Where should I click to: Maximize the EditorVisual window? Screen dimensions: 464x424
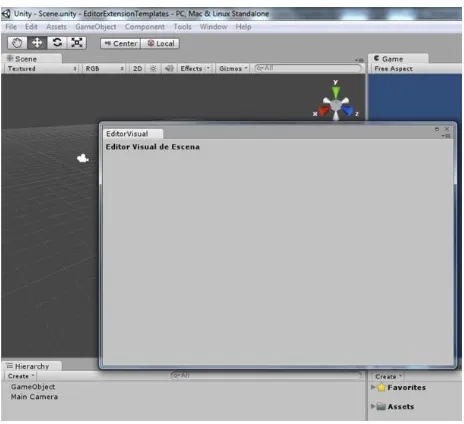437,129
